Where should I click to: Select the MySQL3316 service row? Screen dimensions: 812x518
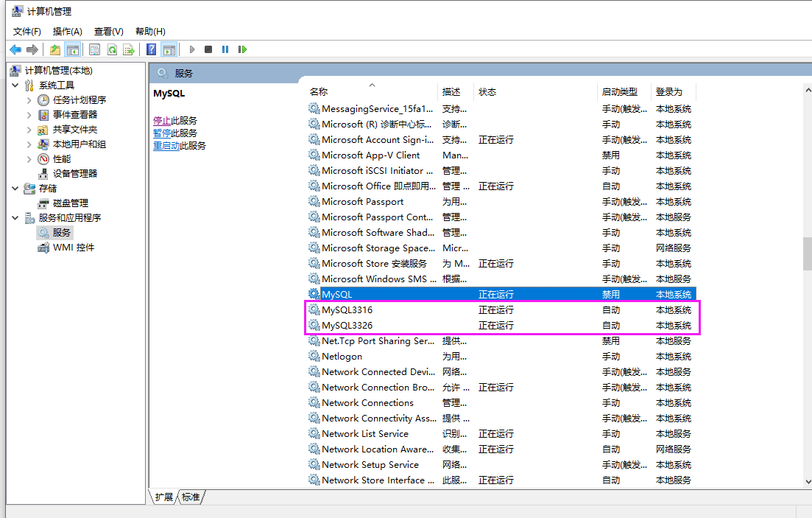[501, 310]
